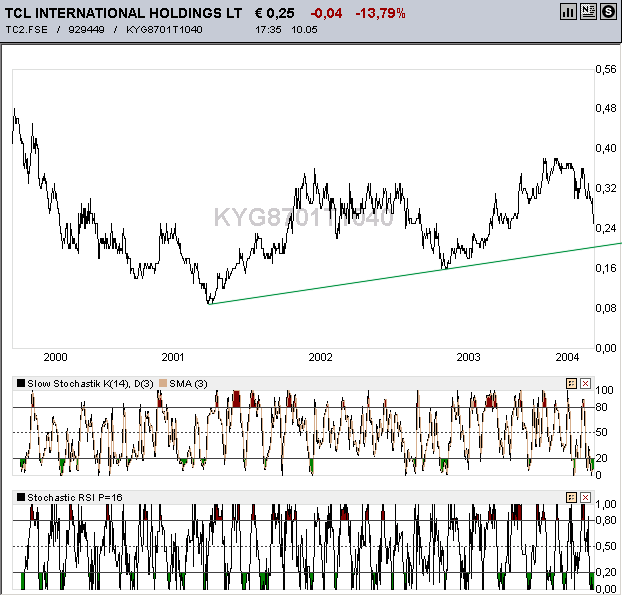Click the 0,24 price axis label
This screenshot has width=622, height=598.
[x=606, y=228]
